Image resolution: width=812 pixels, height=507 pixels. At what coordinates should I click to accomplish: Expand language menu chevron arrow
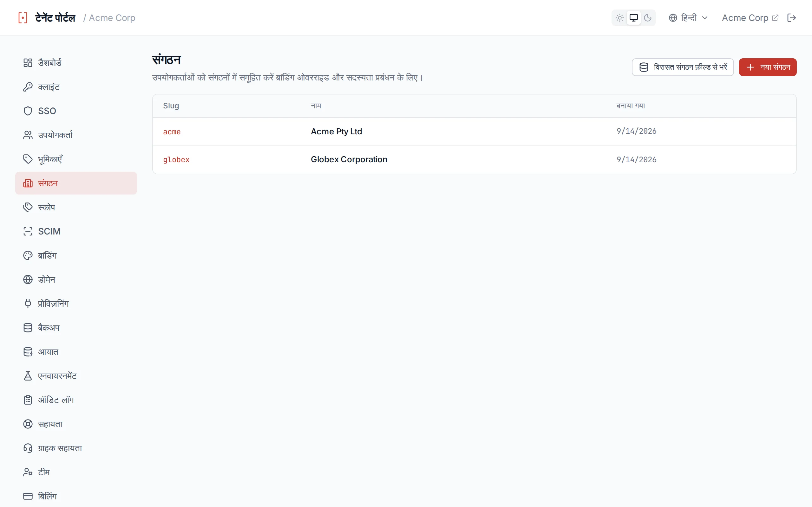tap(705, 18)
